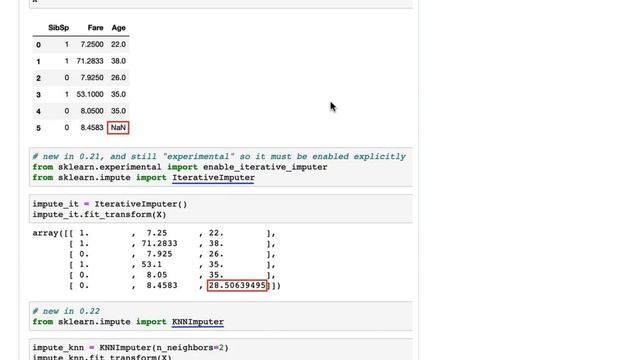Click the imputed value 28.50639495

point(237,286)
